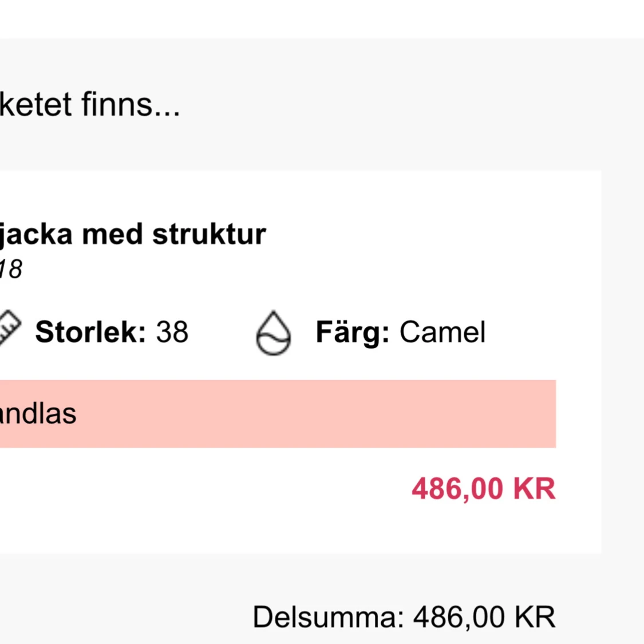
Task: Select the size value 38
Action: tap(172, 332)
